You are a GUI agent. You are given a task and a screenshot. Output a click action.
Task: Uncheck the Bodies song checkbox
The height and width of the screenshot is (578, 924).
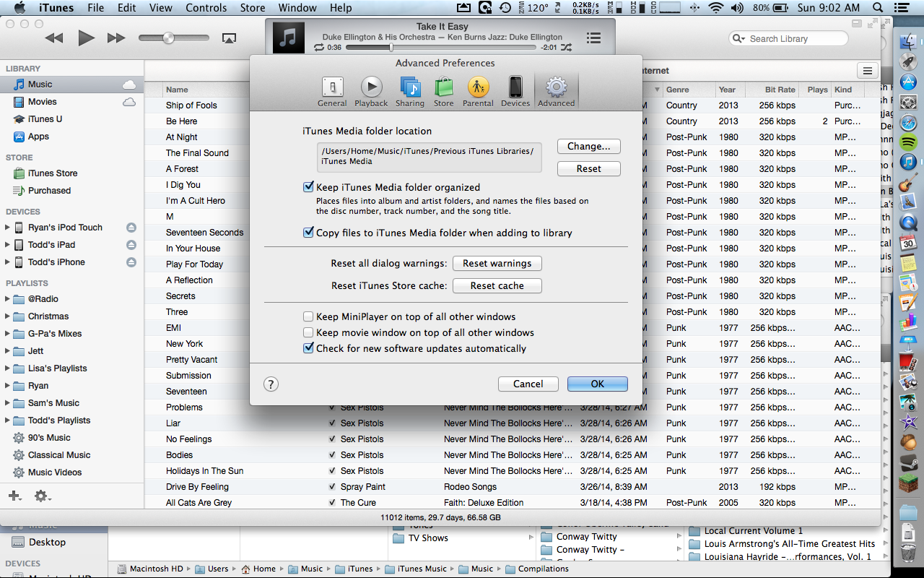coord(332,455)
